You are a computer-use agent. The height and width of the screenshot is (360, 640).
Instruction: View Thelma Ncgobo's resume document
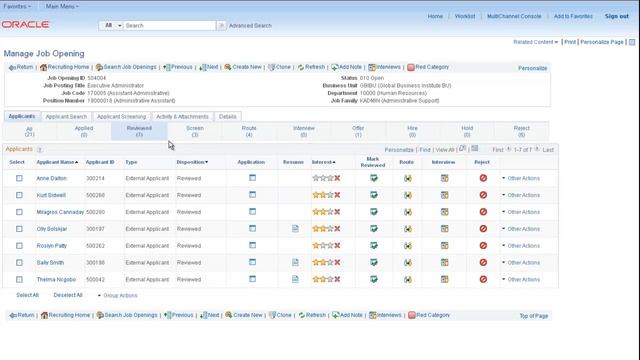[x=295, y=279]
